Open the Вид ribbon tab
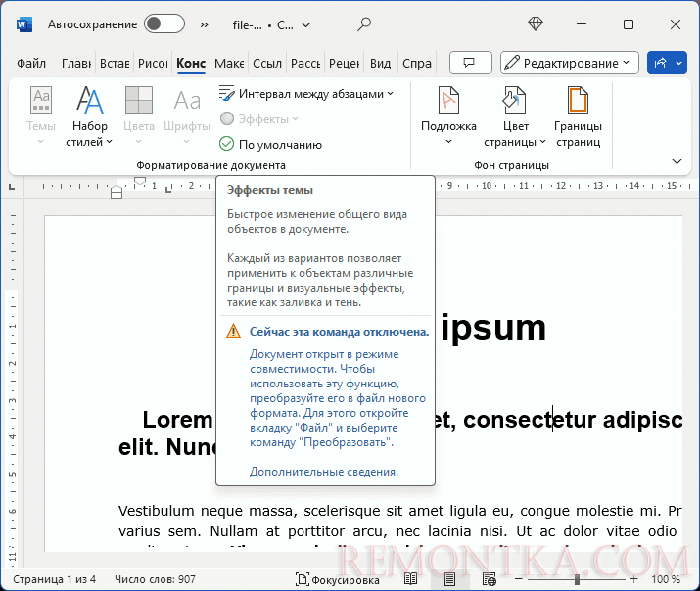The width and height of the screenshot is (700, 591). 381,64
